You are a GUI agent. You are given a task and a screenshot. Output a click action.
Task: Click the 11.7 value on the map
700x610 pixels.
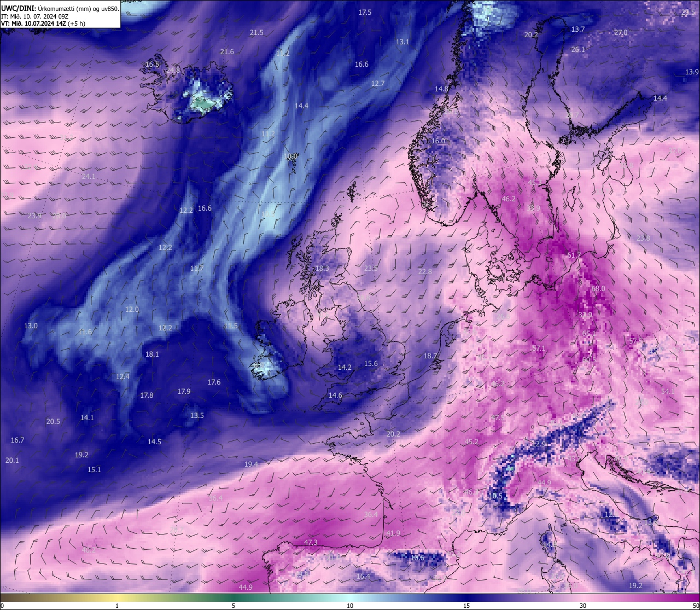click(197, 268)
